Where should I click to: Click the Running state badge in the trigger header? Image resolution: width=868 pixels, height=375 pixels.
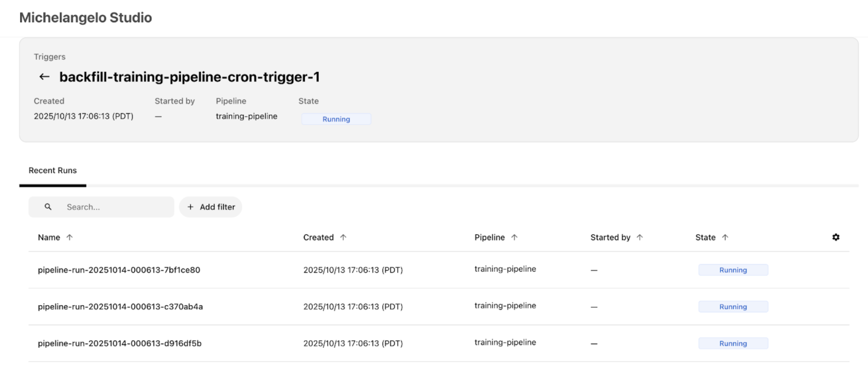click(x=336, y=119)
